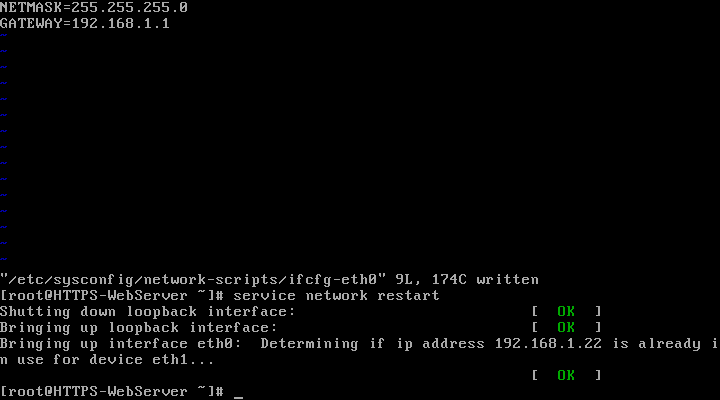This screenshot has height=400, width=720.
Task: Click the "service network restart" command text
Action: tap(336, 295)
